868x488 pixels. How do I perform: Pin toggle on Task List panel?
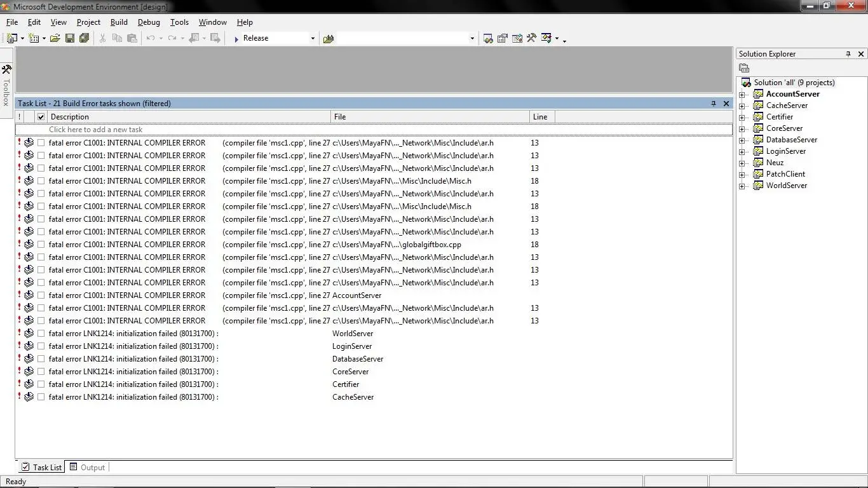point(714,104)
